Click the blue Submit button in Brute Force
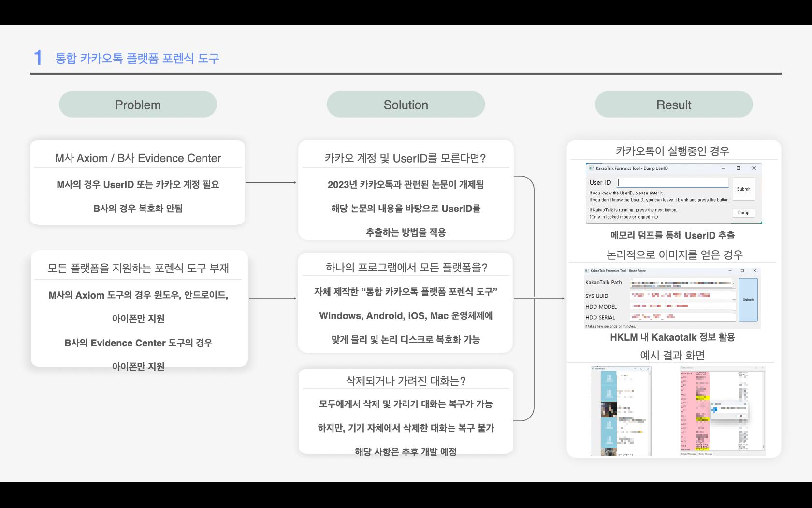The height and width of the screenshot is (508, 812). [x=748, y=299]
